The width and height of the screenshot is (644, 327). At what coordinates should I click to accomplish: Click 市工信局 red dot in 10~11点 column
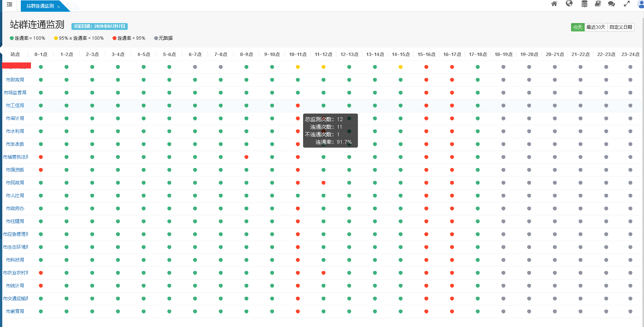(x=298, y=106)
